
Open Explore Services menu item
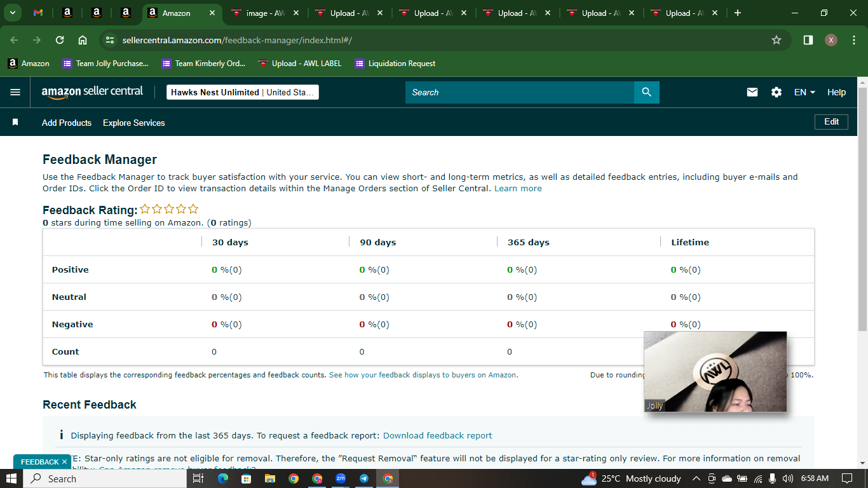134,123
